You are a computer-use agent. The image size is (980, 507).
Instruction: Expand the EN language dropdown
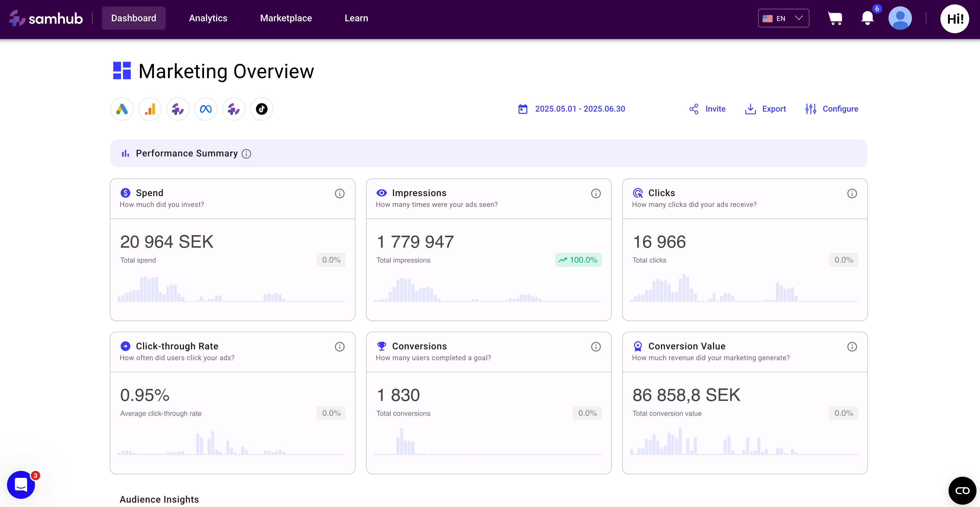coord(783,18)
